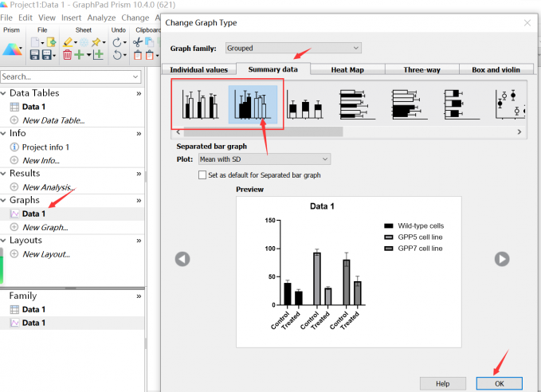Screen dimensions: 541x392
Task: Switch to the Heat Map tab
Action: point(347,69)
